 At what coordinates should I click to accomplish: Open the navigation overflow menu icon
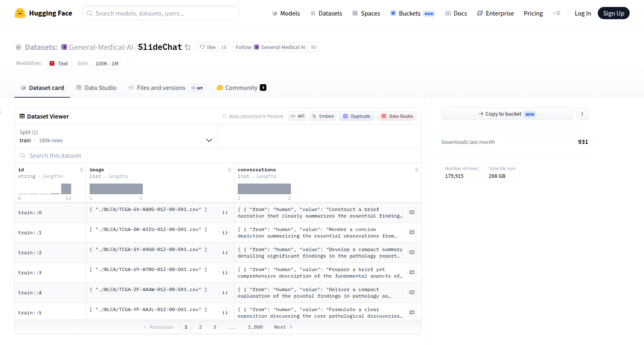556,13
